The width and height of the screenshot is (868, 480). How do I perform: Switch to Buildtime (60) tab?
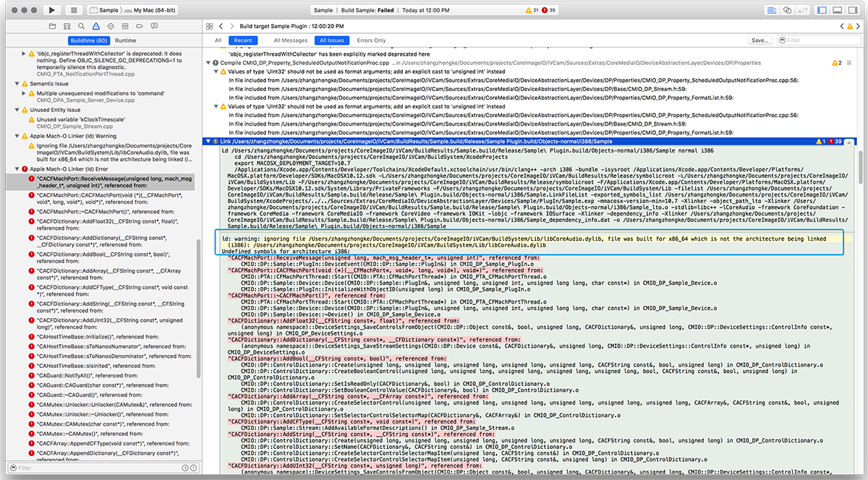tap(89, 40)
